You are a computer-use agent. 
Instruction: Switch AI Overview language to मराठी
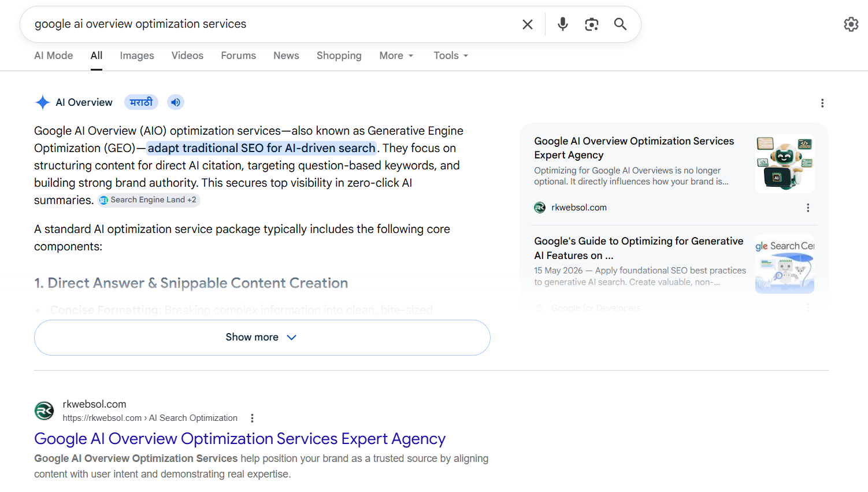(141, 102)
